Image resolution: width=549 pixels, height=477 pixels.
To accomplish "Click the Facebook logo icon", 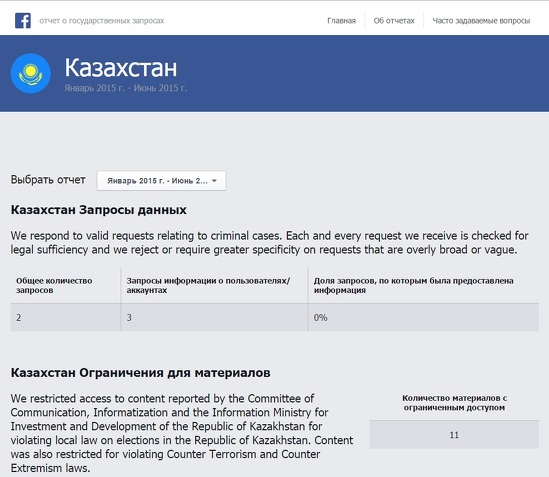I will point(23,21).
